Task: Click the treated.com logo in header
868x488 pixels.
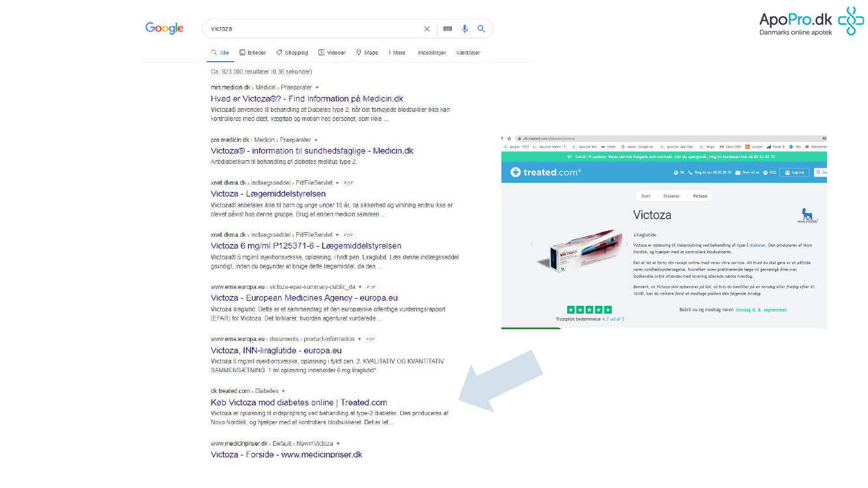Action: coord(546,172)
